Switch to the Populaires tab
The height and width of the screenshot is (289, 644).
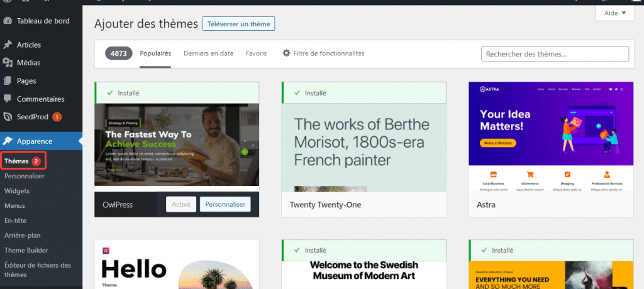[155, 53]
